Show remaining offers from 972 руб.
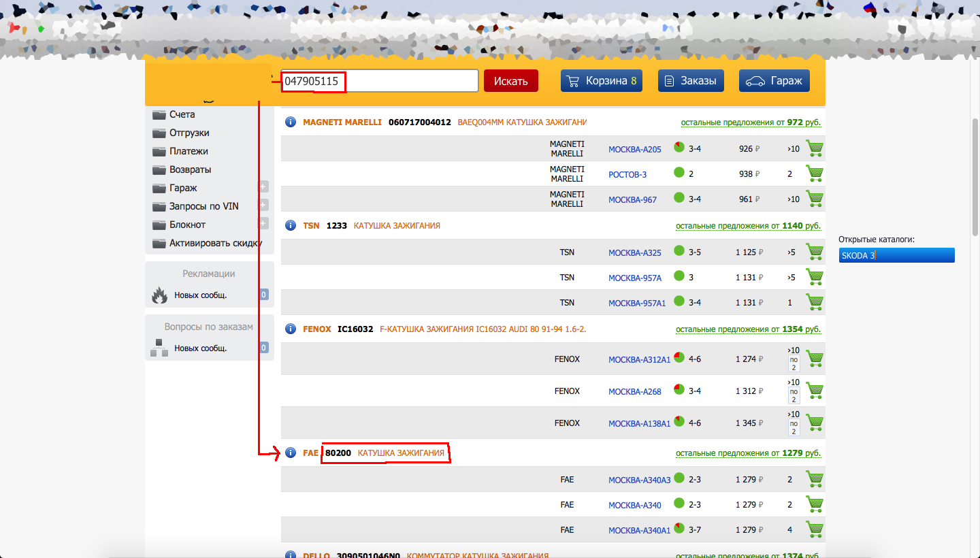Screen dimensions: 980x558 751,122
